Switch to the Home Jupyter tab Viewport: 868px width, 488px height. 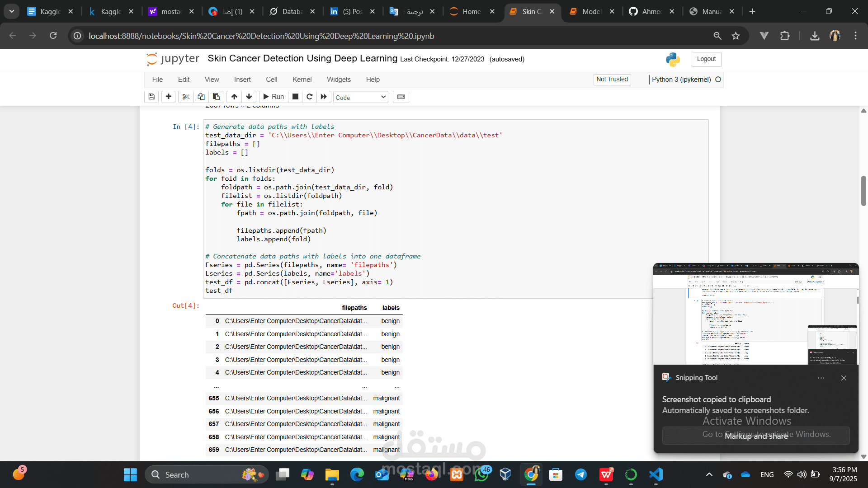coord(471,12)
